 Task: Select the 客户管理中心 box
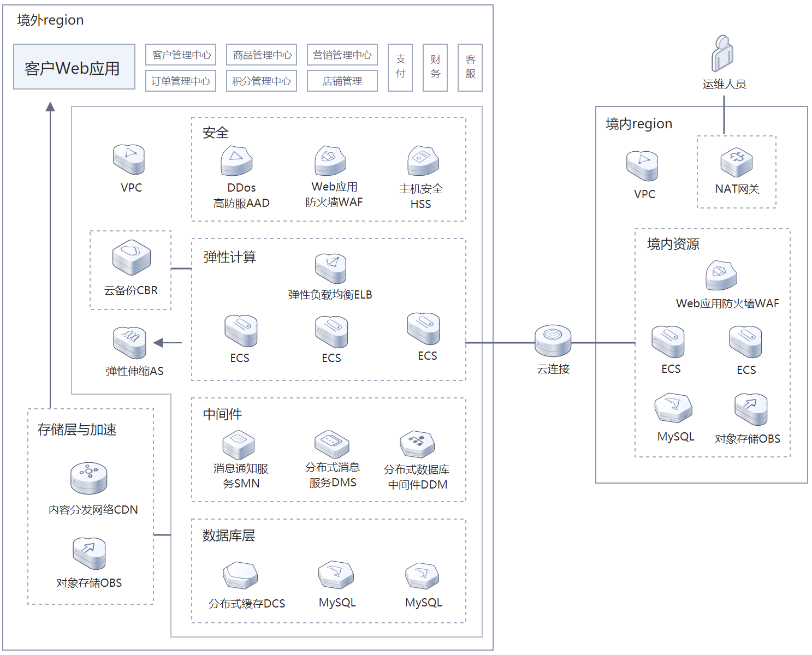(181, 55)
